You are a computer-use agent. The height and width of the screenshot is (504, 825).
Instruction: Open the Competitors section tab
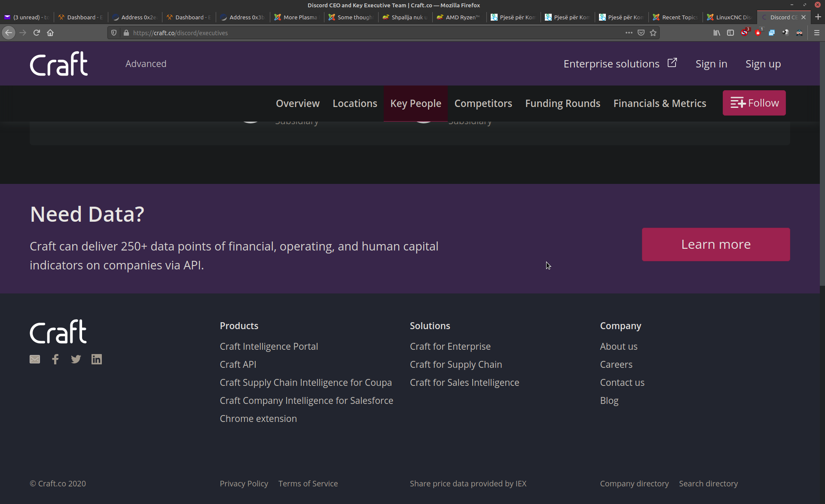[483, 103]
